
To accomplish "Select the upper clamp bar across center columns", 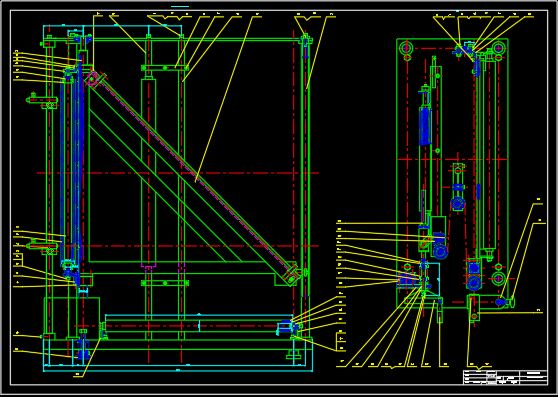I will coord(165,67).
